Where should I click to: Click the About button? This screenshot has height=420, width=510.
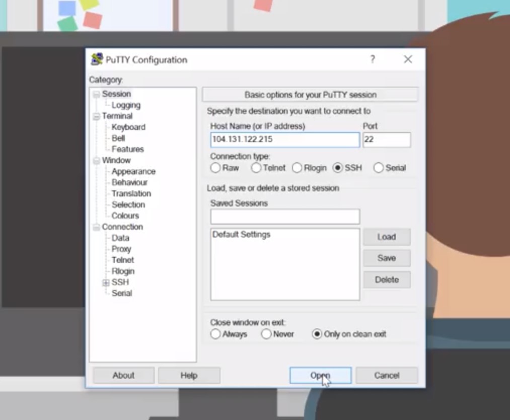pyautogui.click(x=123, y=375)
